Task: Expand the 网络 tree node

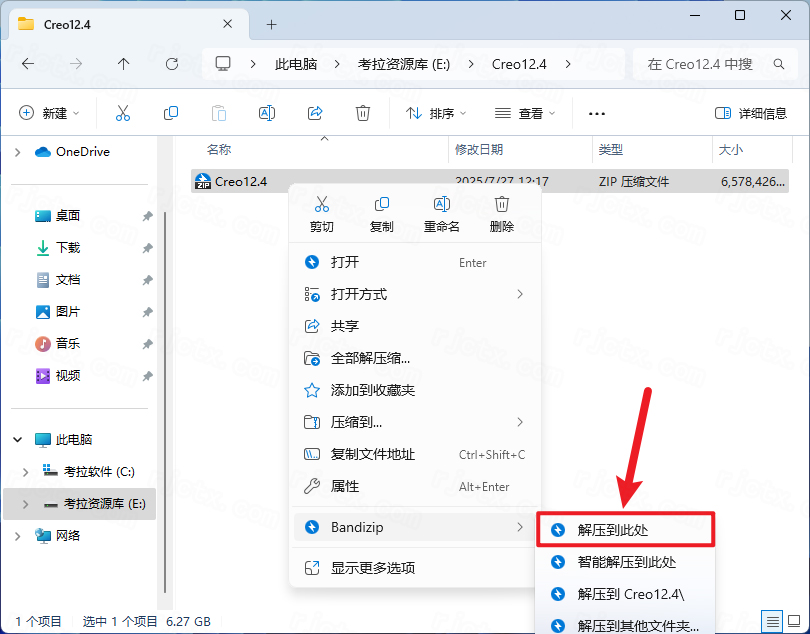Action: coord(18,536)
